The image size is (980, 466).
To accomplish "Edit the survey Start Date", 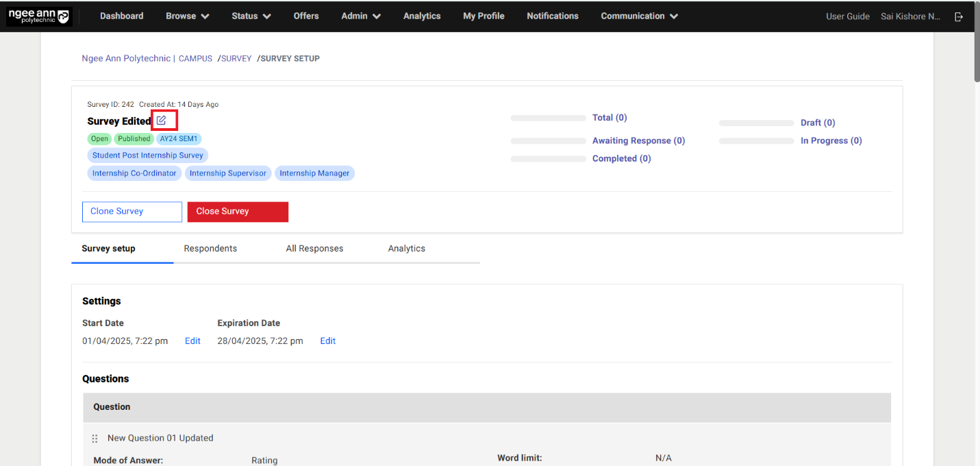I will point(192,341).
